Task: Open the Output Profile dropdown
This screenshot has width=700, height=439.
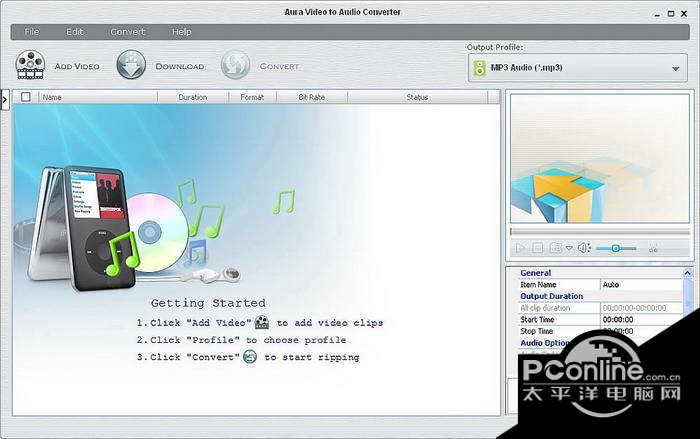Action: click(x=578, y=68)
